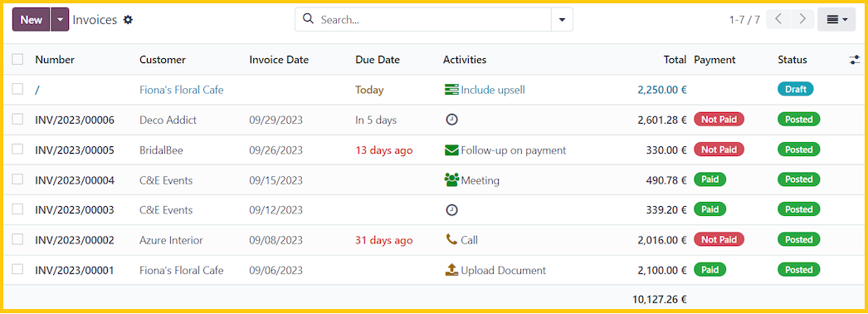Image resolution: width=868 pixels, height=314 pixels.
Task: Open the search filter options dropdown
Action: pos(562,19)
